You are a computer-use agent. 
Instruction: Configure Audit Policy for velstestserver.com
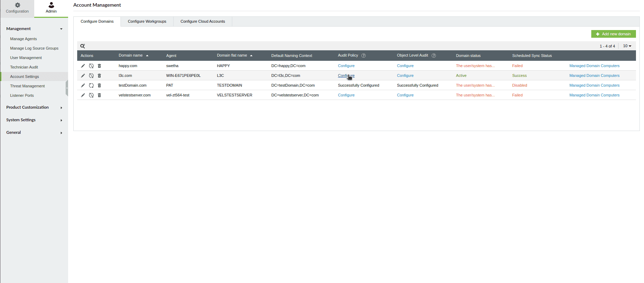(x=346, y=95)
